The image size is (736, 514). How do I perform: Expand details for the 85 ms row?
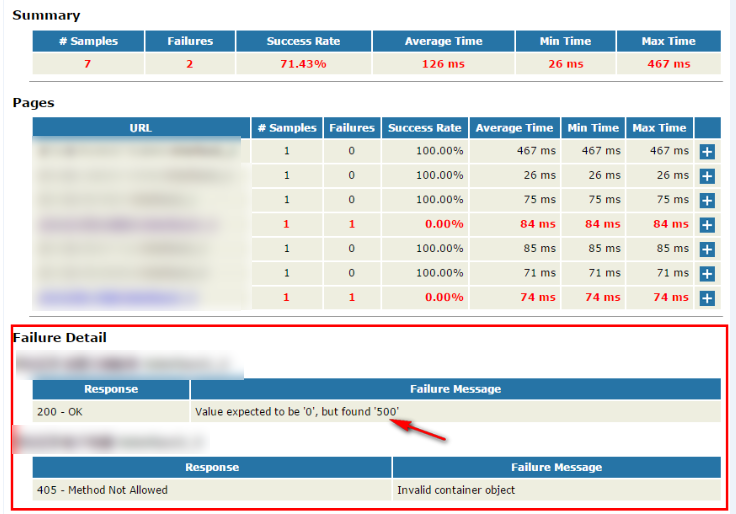click(707, 249)
